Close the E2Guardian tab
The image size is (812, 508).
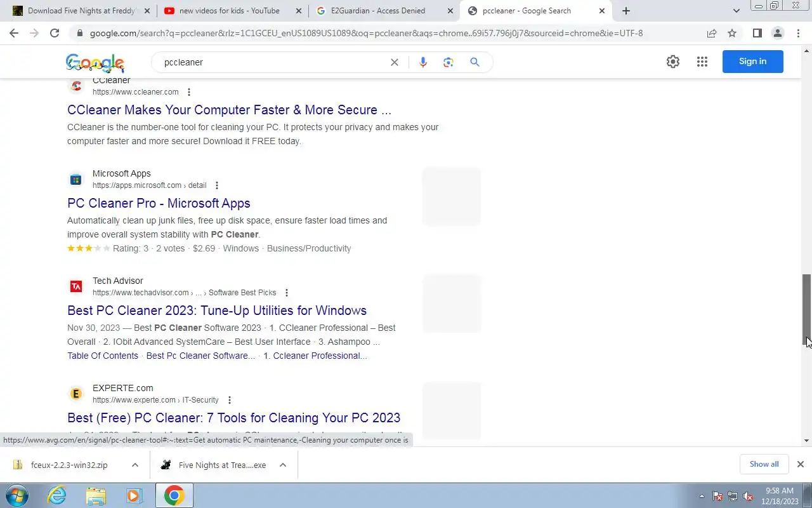coord(450,11)
